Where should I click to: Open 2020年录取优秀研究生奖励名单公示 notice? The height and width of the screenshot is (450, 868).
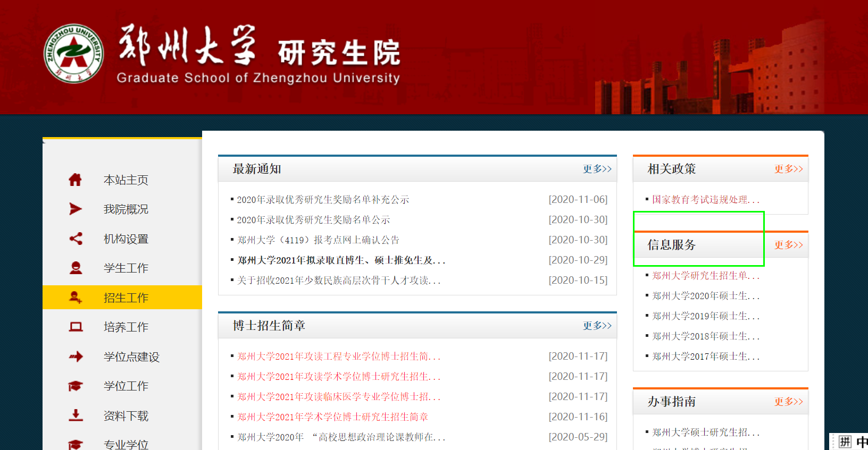[313, 220]
